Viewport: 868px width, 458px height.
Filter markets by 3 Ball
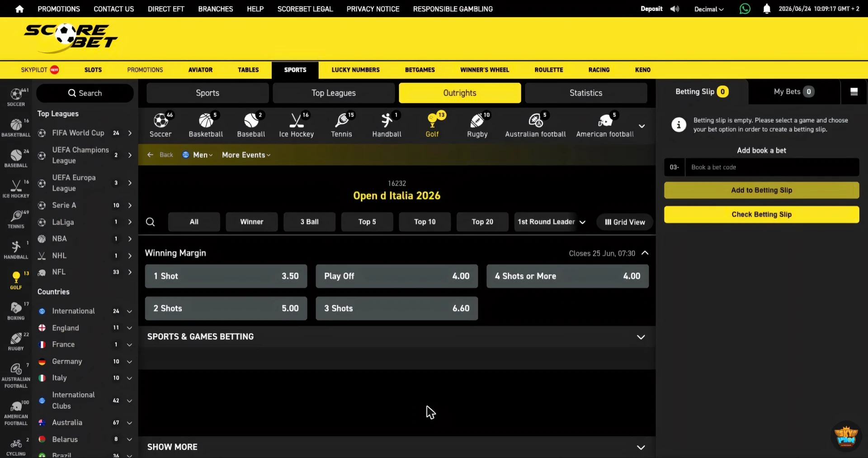point(310,222)
